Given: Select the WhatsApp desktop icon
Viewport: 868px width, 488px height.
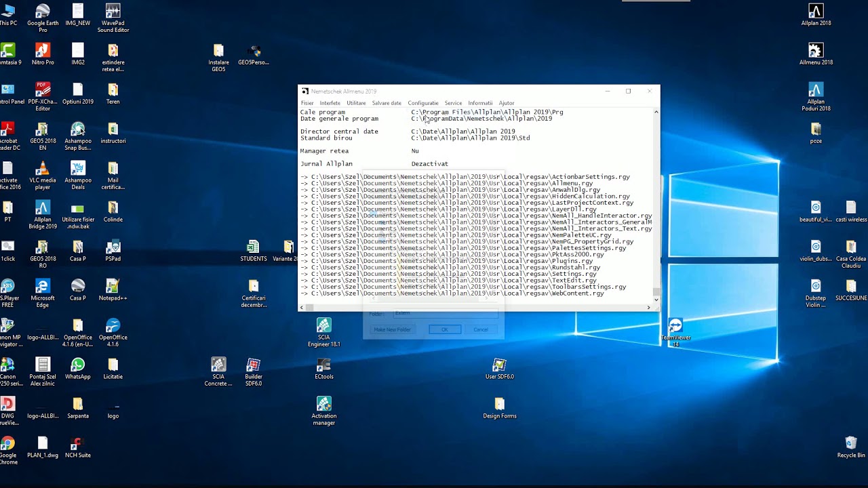Looking at the screenshot, I should click(x=78, y=369).
